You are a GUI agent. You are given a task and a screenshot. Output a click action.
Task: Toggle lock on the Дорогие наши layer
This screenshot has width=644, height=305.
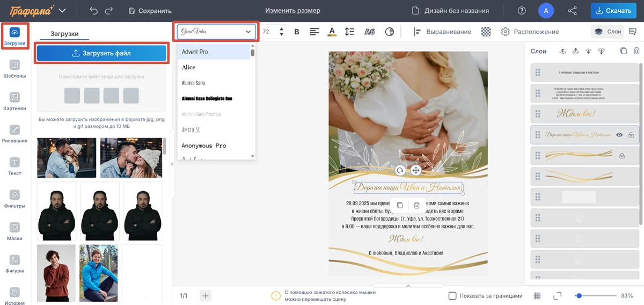point(631,135)
